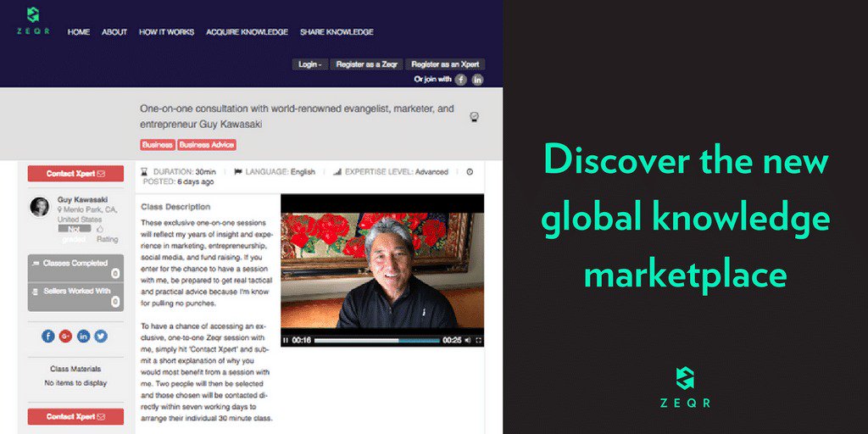Screen dimensions: 868x434
Task: Click Classes Completed stat box
Action: pyautogui.click(x=75, y=268)
